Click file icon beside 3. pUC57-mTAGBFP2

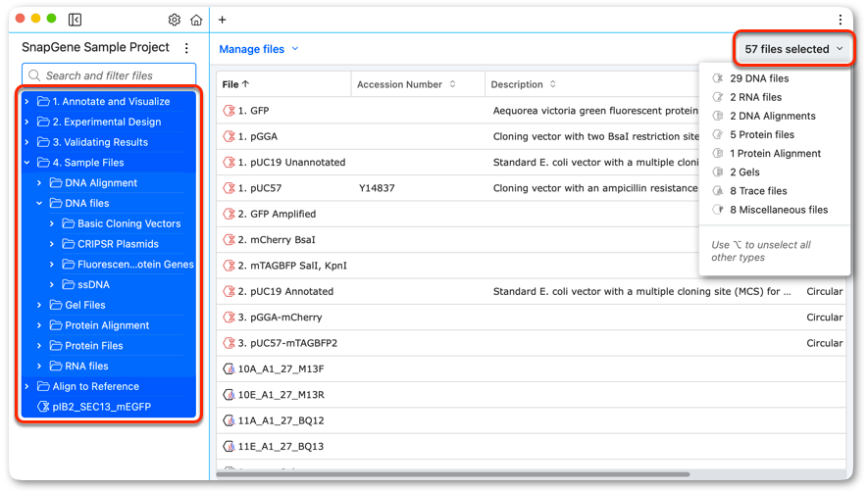click(229, 343)
